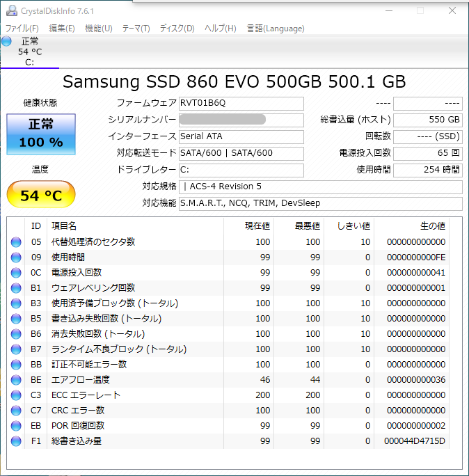Click raw value 000000000041
469x476 pixels.
(416, 273)
